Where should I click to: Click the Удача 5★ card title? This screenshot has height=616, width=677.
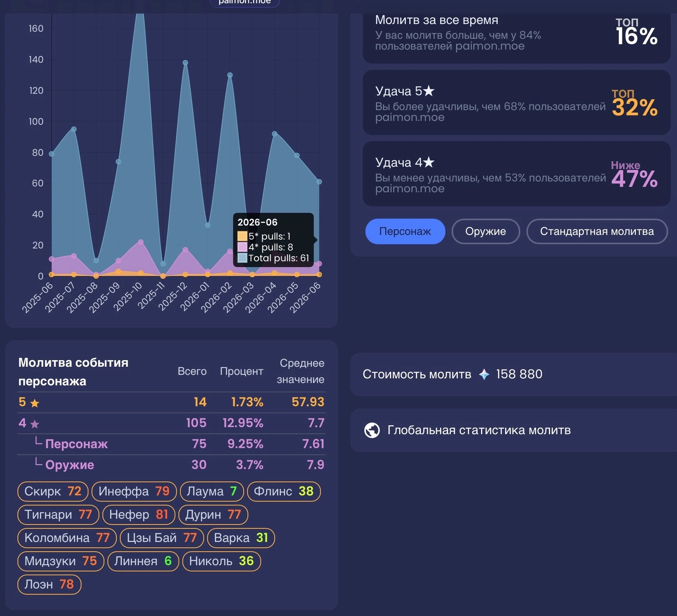coord(405,91)
